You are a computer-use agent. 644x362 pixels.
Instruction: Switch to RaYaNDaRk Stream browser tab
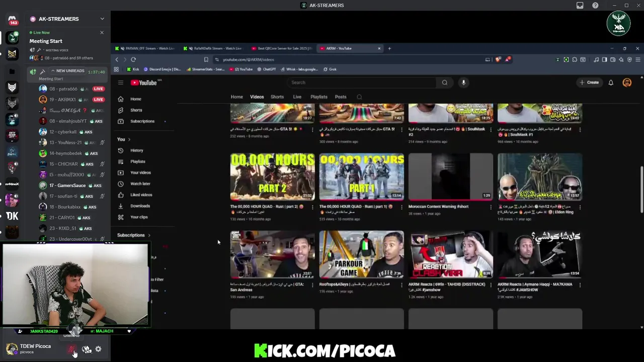(213, 48)
